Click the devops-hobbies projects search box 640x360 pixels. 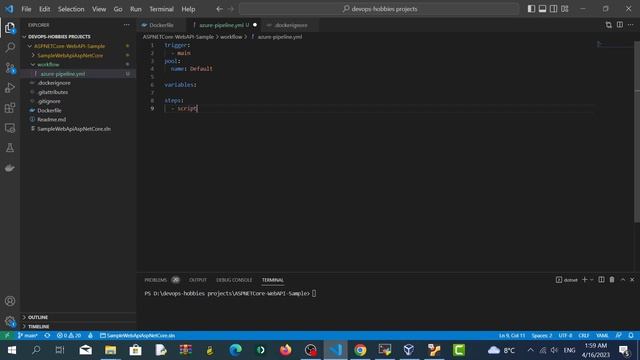tap(379, 9)
